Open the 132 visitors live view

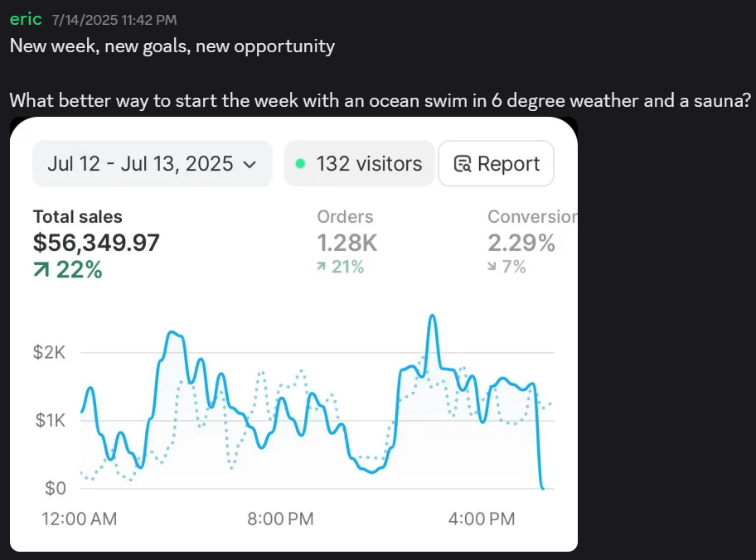pyautogui.click(x=359, y=164)
